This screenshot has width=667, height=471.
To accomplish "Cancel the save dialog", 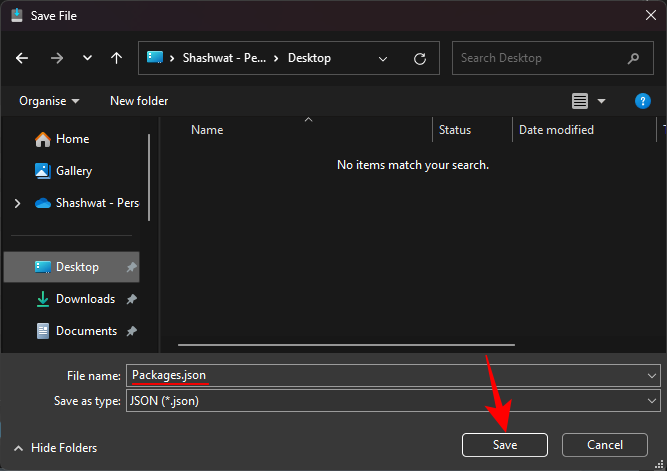I will (604, 445).
